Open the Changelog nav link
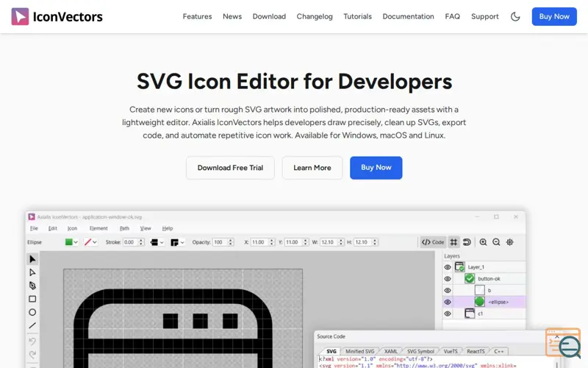 coord(315,16)
